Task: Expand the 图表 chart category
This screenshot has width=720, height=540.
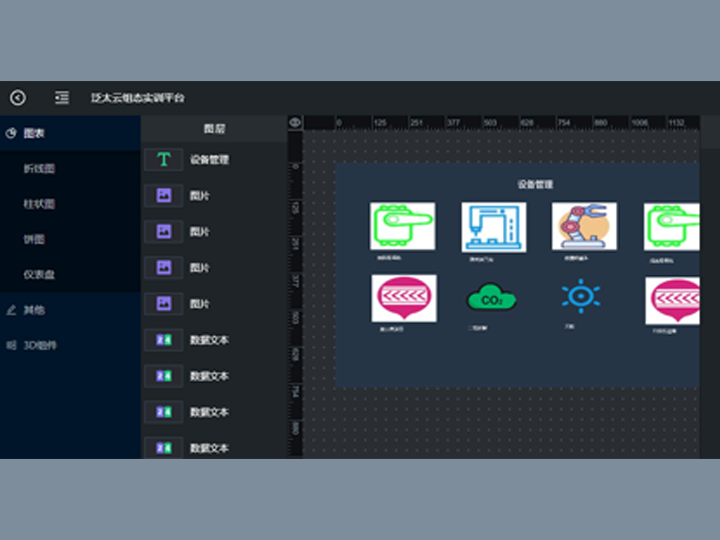Action: coord(34,133)
